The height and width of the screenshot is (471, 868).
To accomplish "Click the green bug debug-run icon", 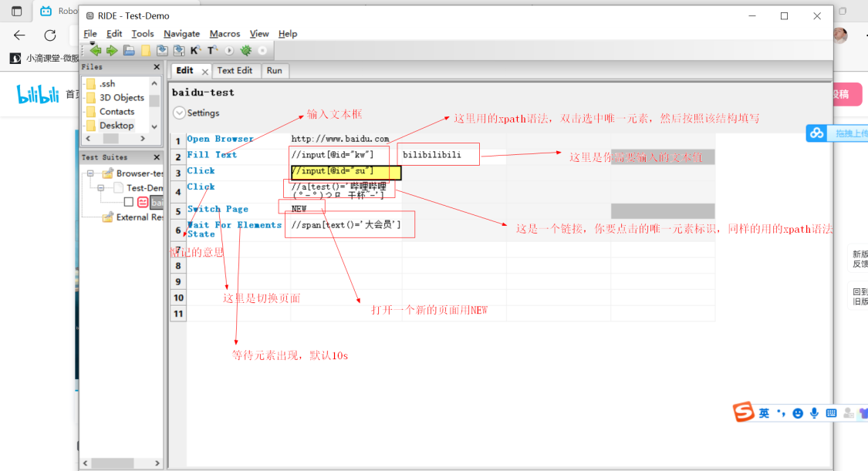I will pos(246,50).
